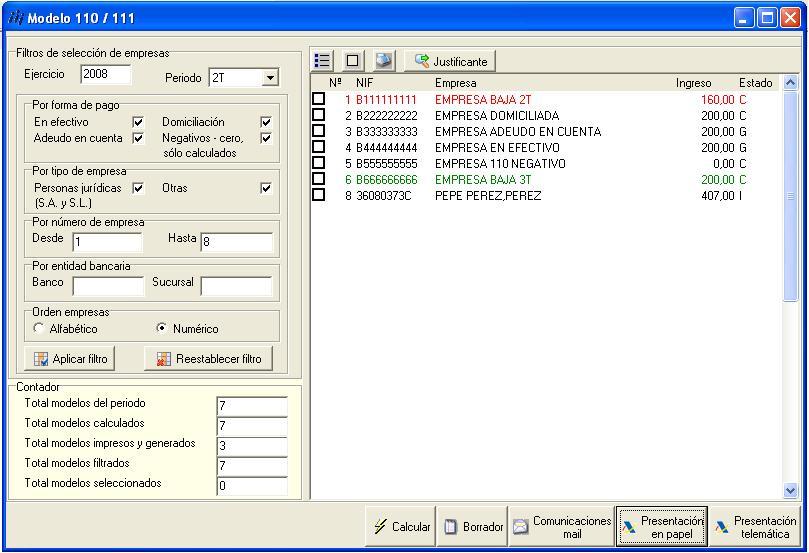Click the Desde number field
Viewport: 809px width, 553px height.
click(107, 241)
